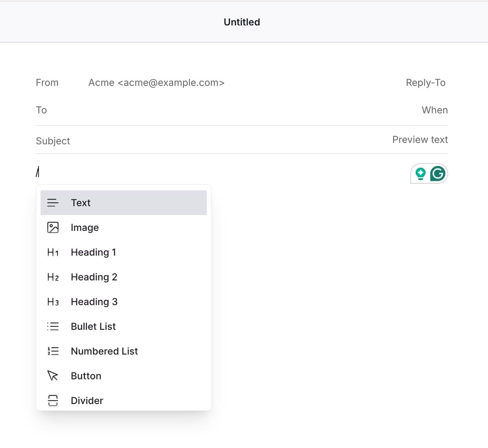Click the Numbered List icon
The width and height of the screenshot is (488, 448).
pyautogui.click(x=53, y=351)
